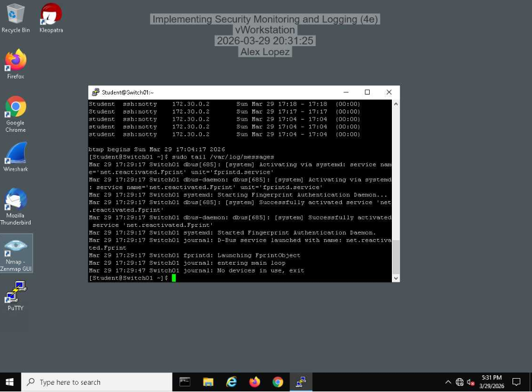Expand hidden system tray icons
The height and width of the screenshot is (392, 532).
(x=448, y=382)
